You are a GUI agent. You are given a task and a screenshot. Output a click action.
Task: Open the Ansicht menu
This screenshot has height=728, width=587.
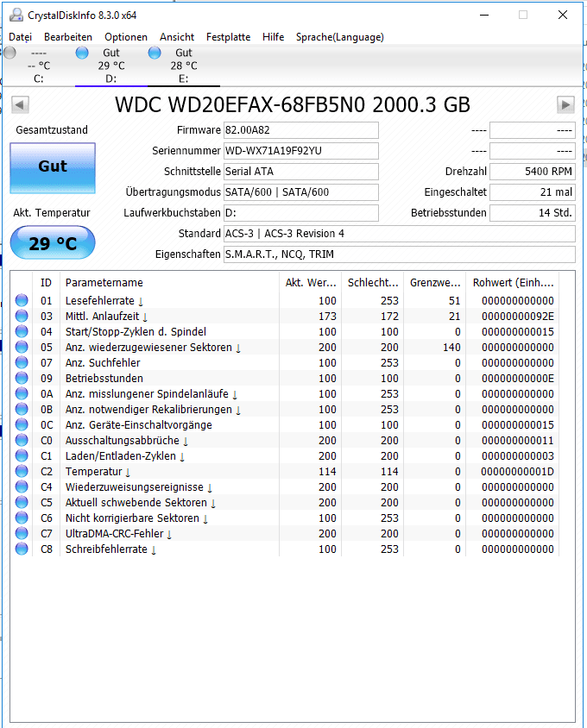point(177,37)
